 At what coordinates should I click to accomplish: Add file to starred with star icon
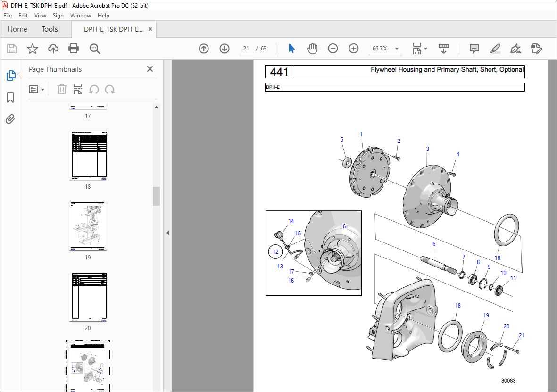click(x=33, y=49)
